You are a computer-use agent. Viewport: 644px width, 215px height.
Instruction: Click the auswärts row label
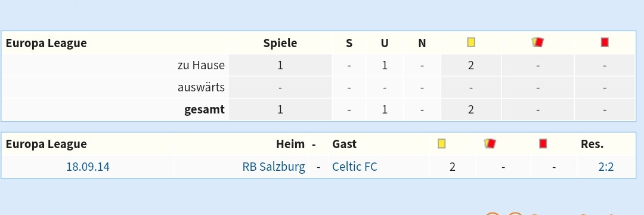[202, 88]
